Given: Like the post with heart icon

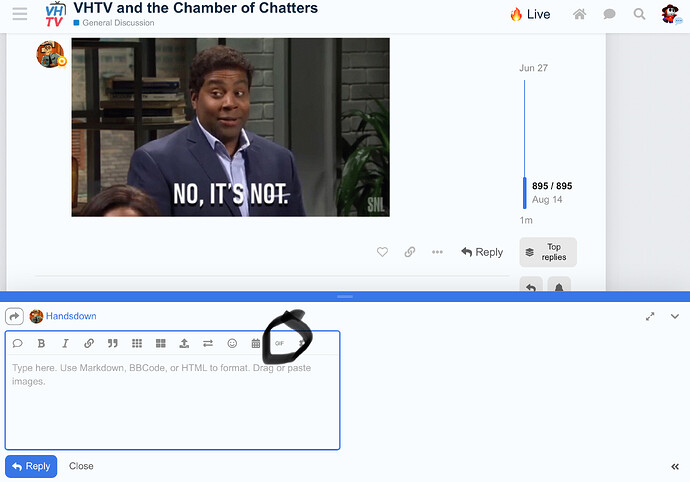Looking at the screenshot, I should 382,252.
